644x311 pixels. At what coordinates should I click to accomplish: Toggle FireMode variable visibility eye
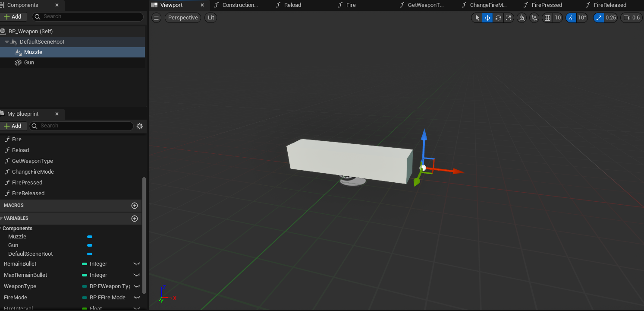(137, 298)
